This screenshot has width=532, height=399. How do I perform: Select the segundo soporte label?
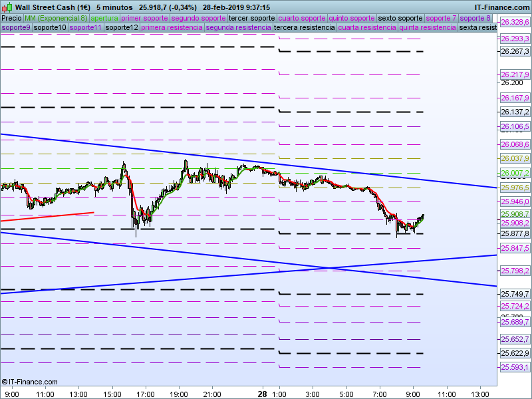[x=198, y=18]
